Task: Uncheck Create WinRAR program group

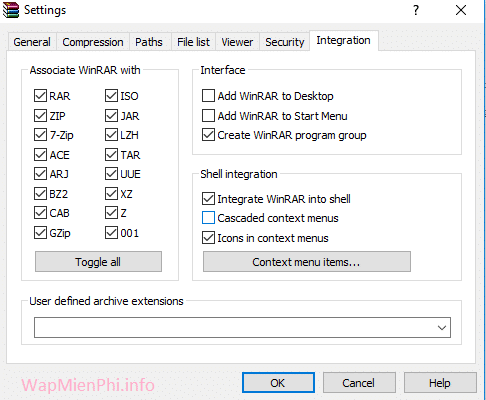Action: point(208,135)
